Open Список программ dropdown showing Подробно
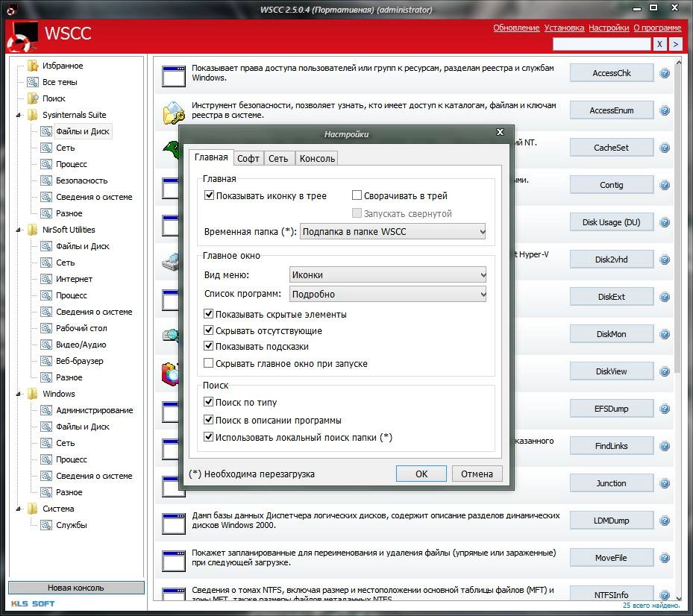693x616 pixels. 388,295
